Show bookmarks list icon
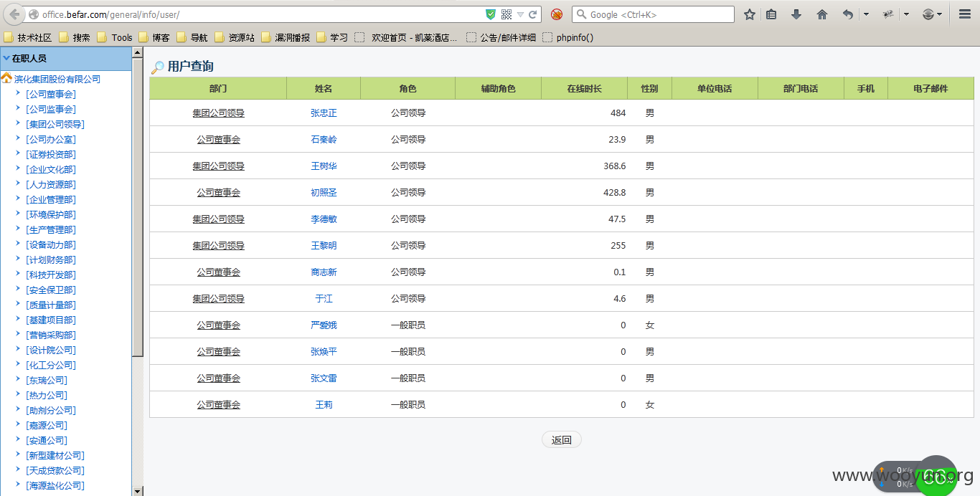980x496 pixels. 771,14
